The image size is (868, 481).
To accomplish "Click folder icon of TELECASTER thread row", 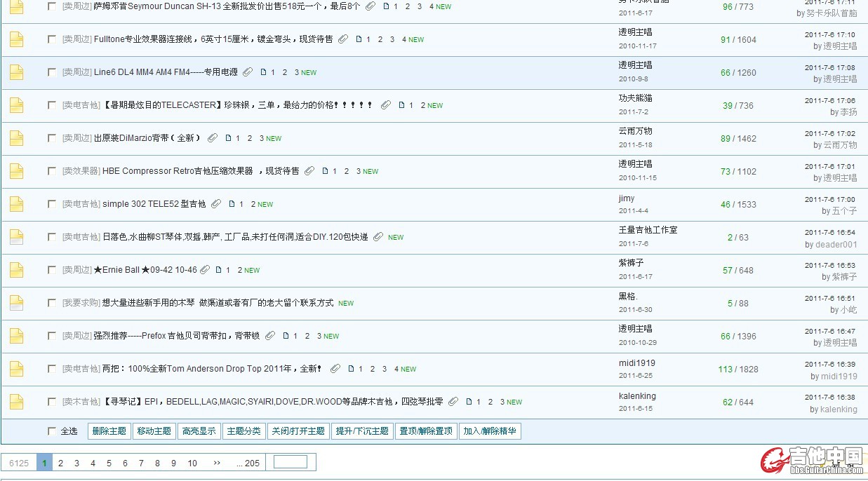I will [16, 105].
